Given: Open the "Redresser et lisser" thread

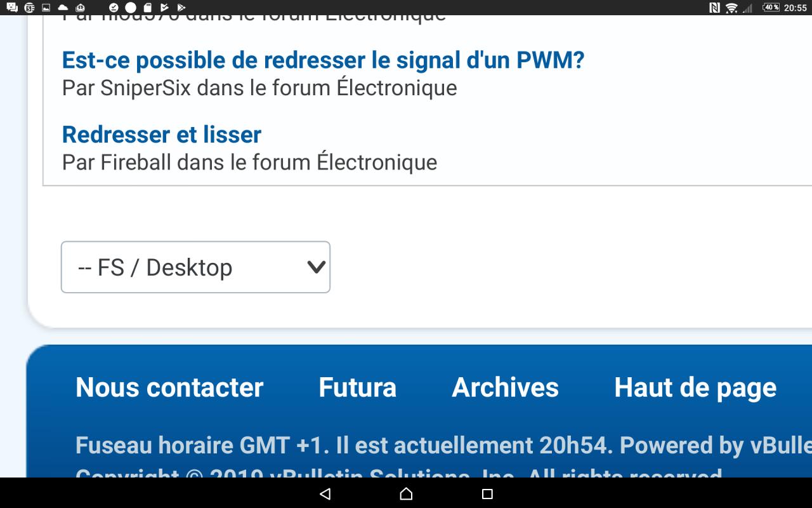Looking at the screenshot, I should 162,135.
